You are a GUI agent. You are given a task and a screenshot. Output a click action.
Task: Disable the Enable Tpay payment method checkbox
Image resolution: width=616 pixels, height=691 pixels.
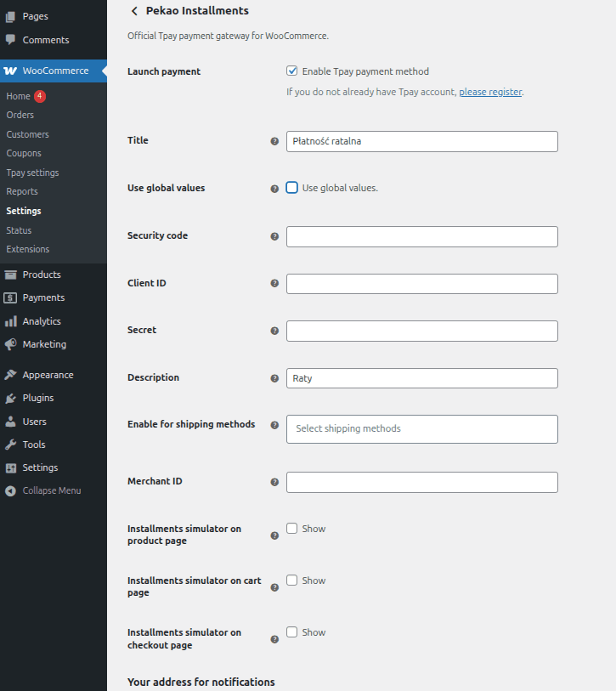point(292,71)
